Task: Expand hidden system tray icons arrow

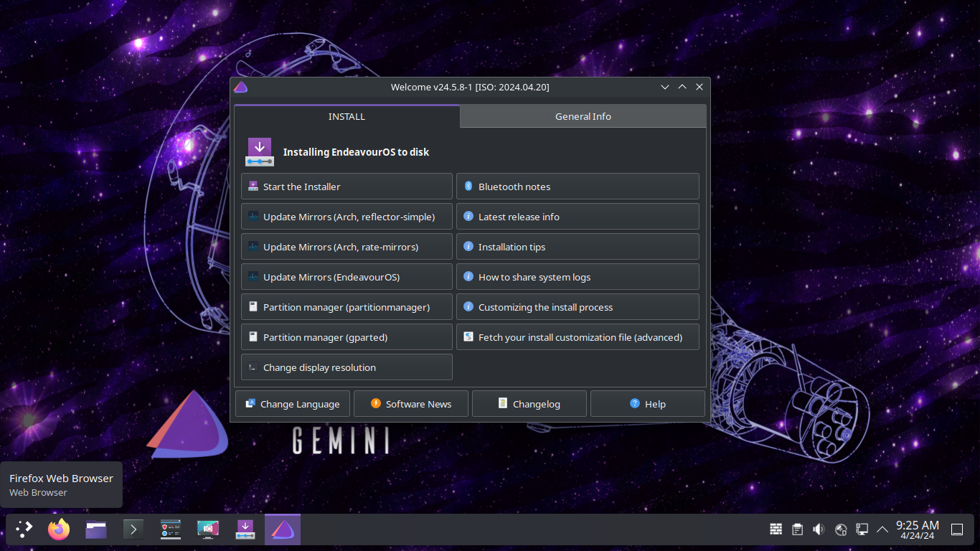Action: pyautogui.click(x=882, y=529)
